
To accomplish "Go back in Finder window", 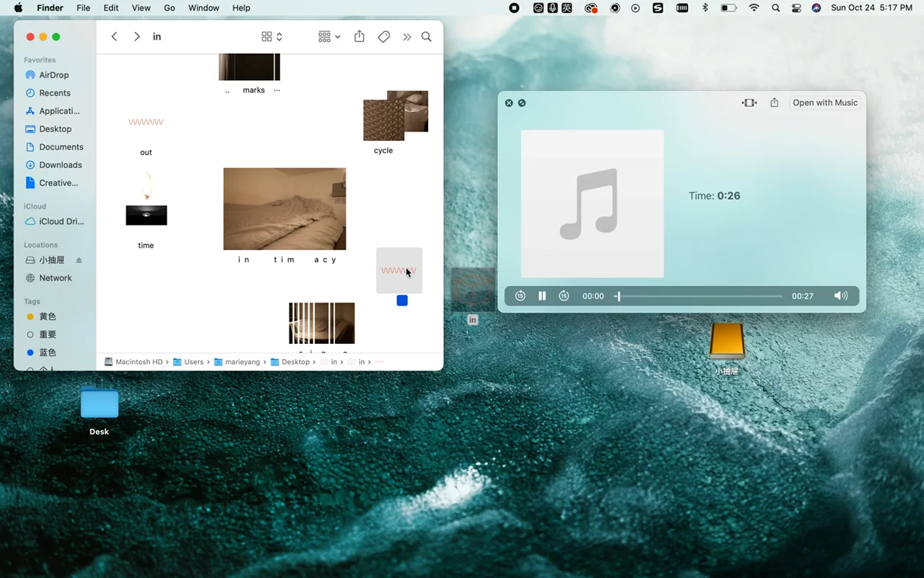I will tap(114, 36).
